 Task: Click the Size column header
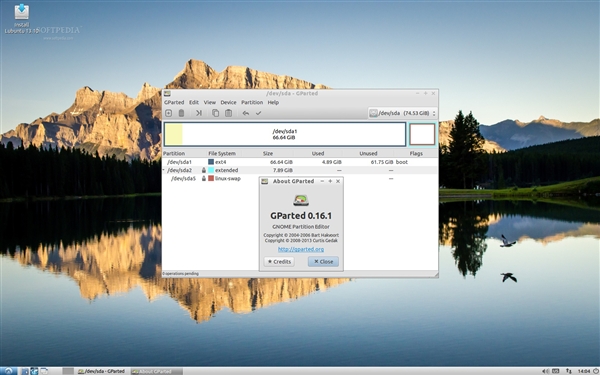pyautogui.click(x=268, y=153)
